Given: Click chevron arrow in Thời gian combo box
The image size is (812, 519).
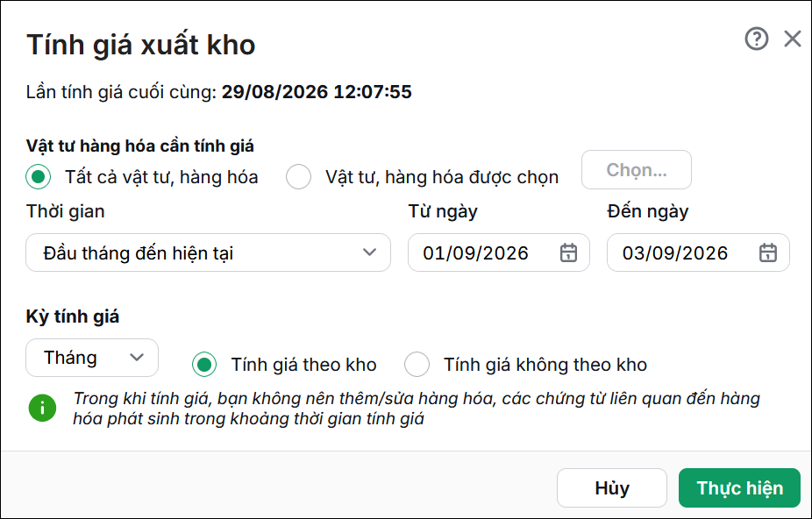Looking at the screenshot, I should 369,252.
